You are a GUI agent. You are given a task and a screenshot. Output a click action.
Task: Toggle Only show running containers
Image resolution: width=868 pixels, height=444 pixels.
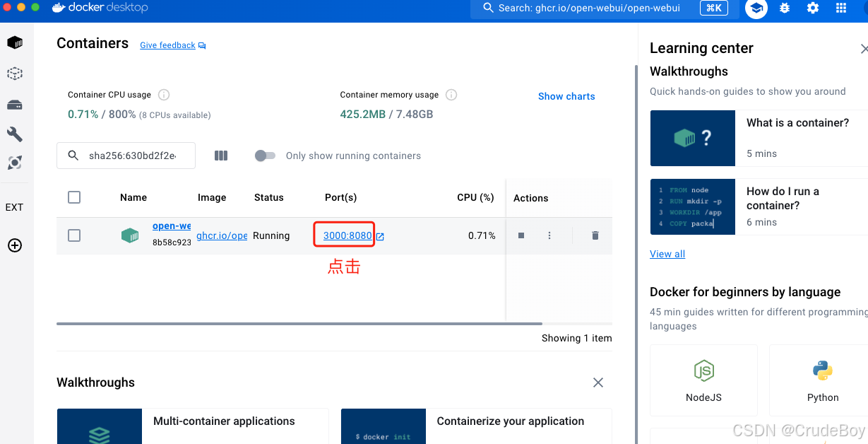pyautogui.click(x=265, y=156)
